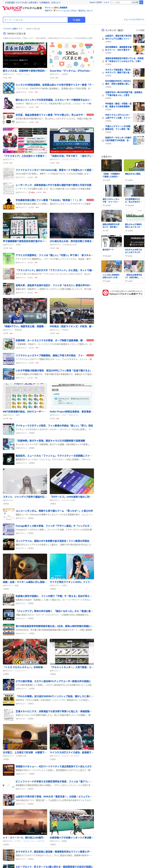Open Yahoo! JAPAN header link
Viewport: 146px width, 868px height.
96,2
